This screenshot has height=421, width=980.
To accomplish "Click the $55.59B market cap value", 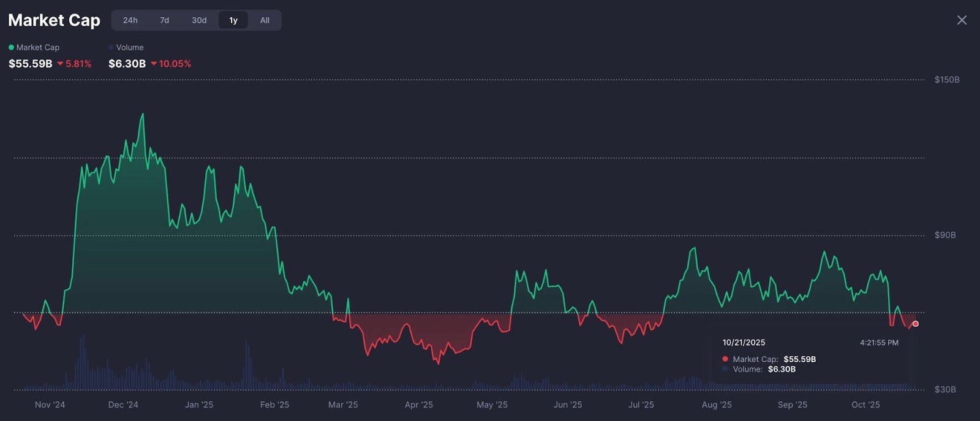I will (x=30, y=64).
